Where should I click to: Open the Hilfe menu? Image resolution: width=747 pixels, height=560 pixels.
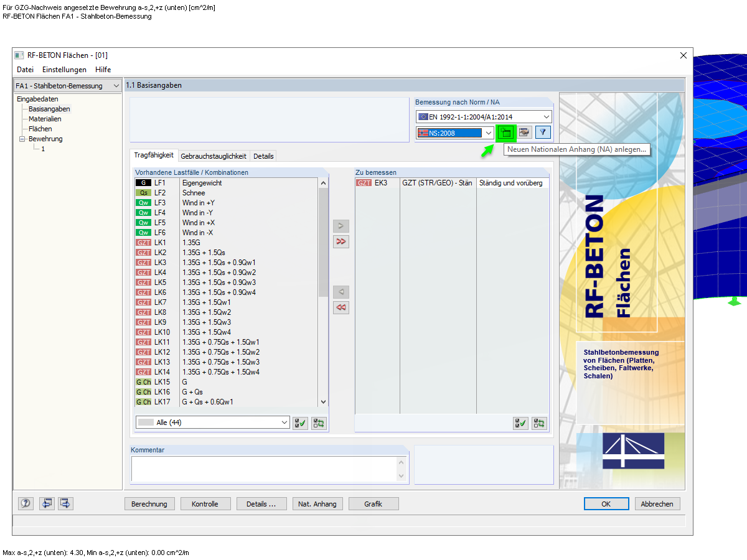pyautogui.click(x=103, y=70)
